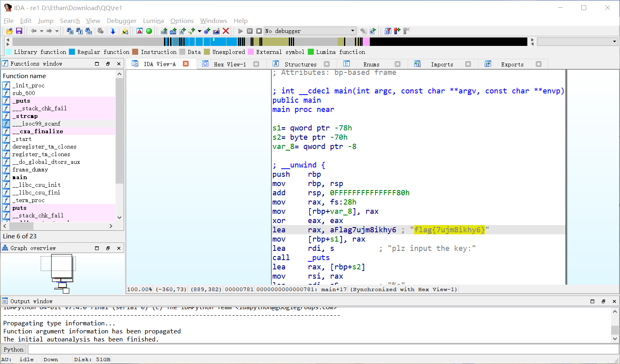
Task: Select _strcmp in the functions list
Action: click(59, 116)
